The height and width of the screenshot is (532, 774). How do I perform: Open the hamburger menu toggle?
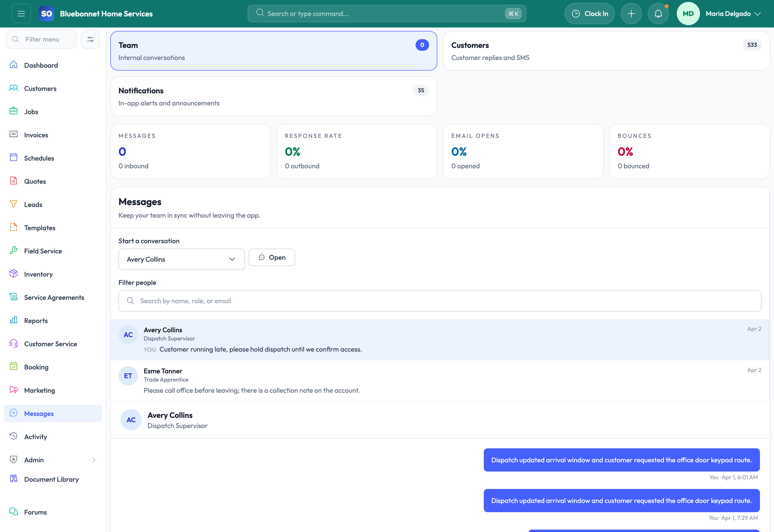[x=21, y=14]
